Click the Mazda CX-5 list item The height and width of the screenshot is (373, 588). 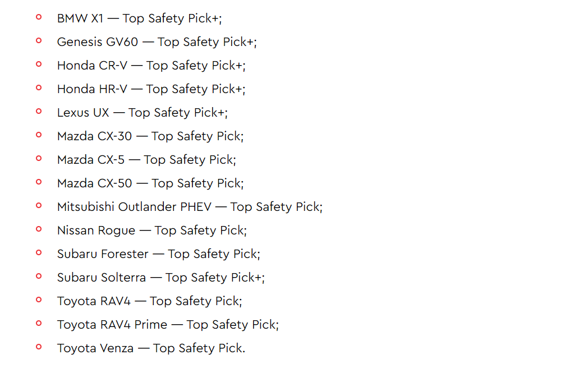point(146,160)
